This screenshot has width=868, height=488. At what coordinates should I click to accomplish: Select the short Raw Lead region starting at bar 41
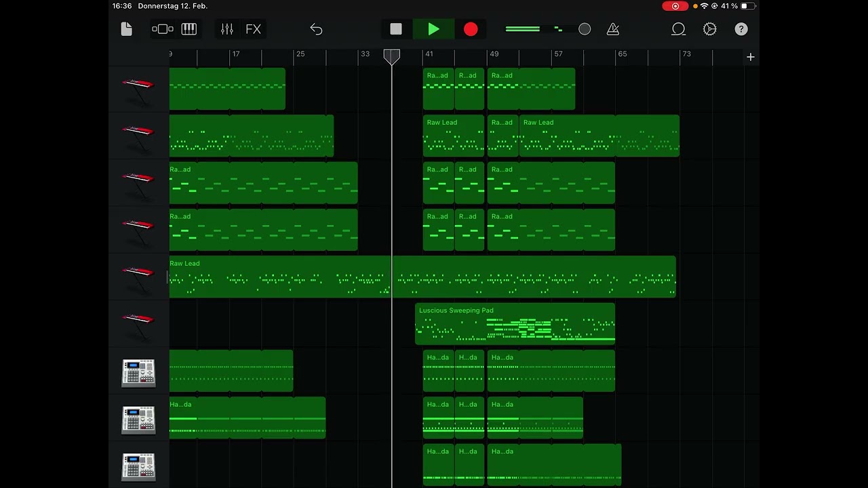tap(454, 136)
